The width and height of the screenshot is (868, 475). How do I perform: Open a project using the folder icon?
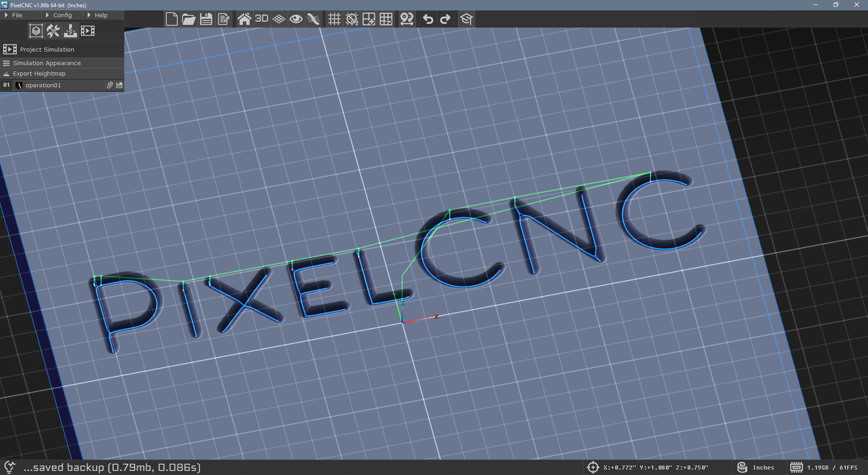[x=189, y=19]
